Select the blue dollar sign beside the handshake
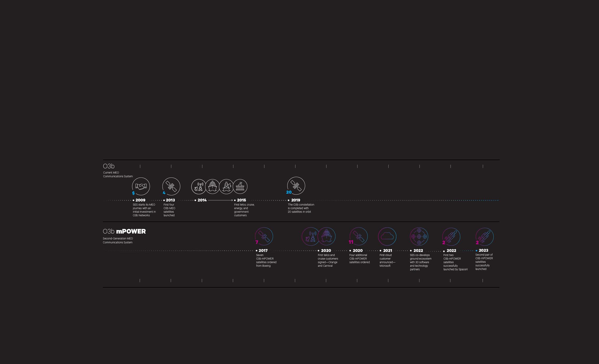Viewport: 599px width, 364px height. (133, 193)
